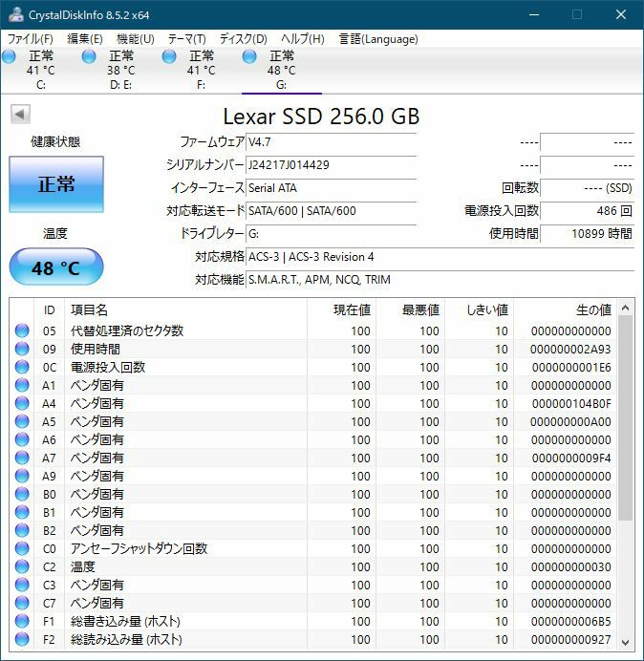Screen dimensions: 644x661
Task: Click the interface field Serial ATA
Action: click(x=331, y=187)
